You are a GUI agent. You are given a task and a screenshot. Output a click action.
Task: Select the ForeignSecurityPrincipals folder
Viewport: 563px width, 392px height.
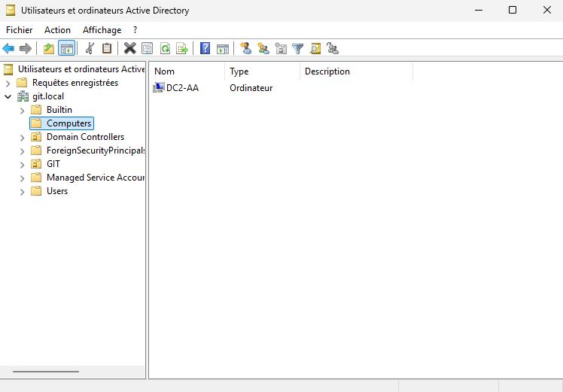click(x=96, y=150)
